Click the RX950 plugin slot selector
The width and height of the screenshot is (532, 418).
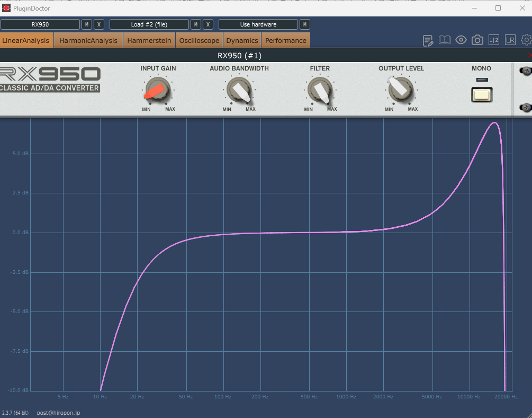40,24
